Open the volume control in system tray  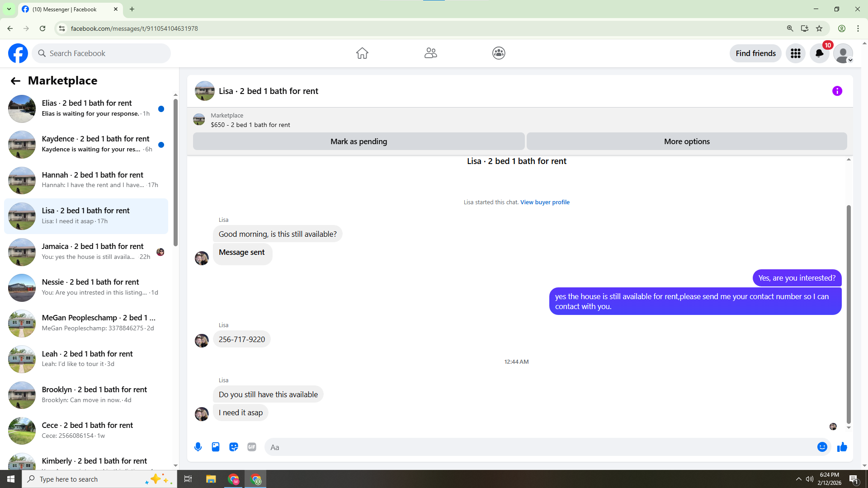810,479
